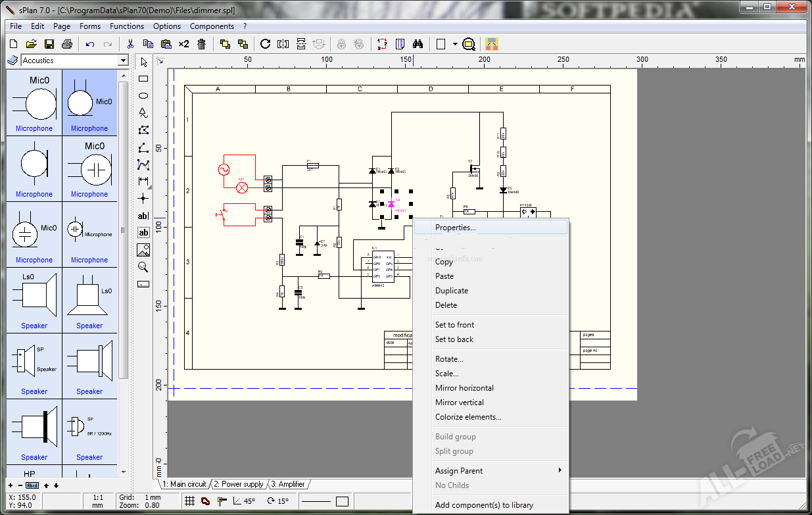
Task: Click the trash delete toolbar icon
Action: pos(202,44)
